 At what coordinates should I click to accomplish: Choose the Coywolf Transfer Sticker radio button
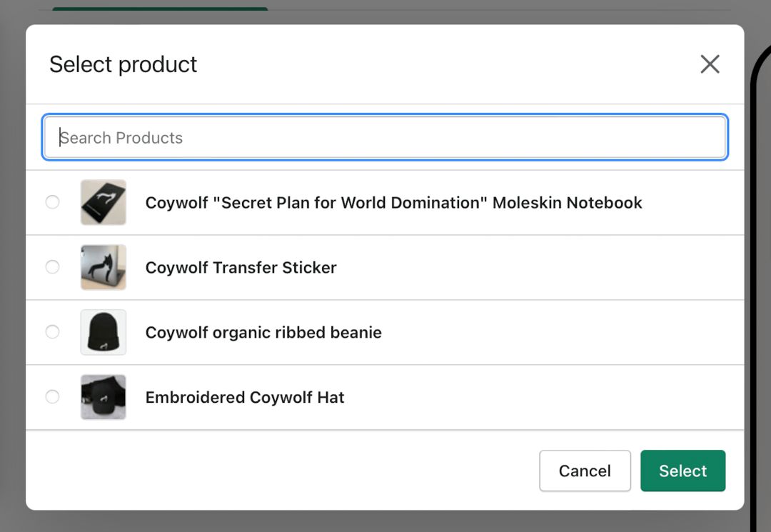point(52,267)
